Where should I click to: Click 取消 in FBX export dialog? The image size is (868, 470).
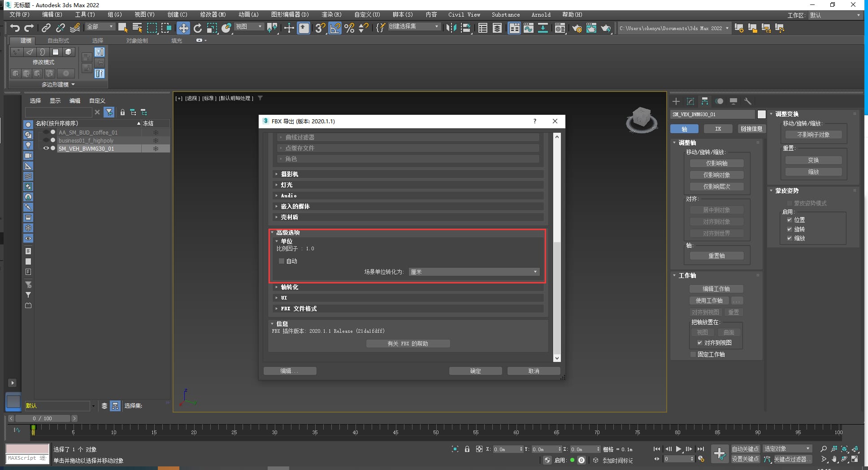[534, 371]
